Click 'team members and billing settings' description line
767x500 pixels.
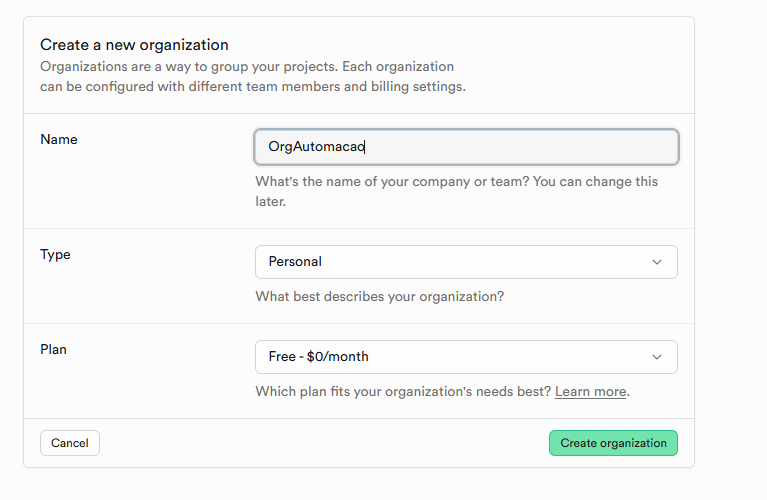250,86
